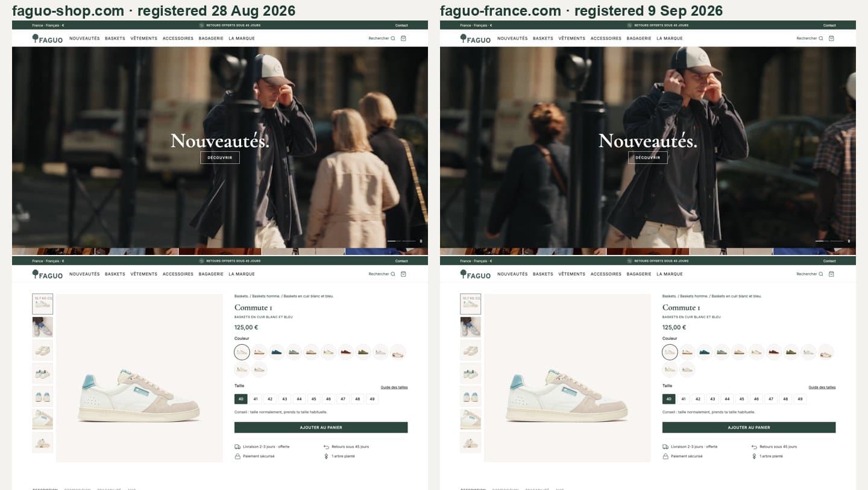The image size is (868, 490).
Task: Open France · Français · € selector on faguo-france.com homepage
Action: (476, 25)
